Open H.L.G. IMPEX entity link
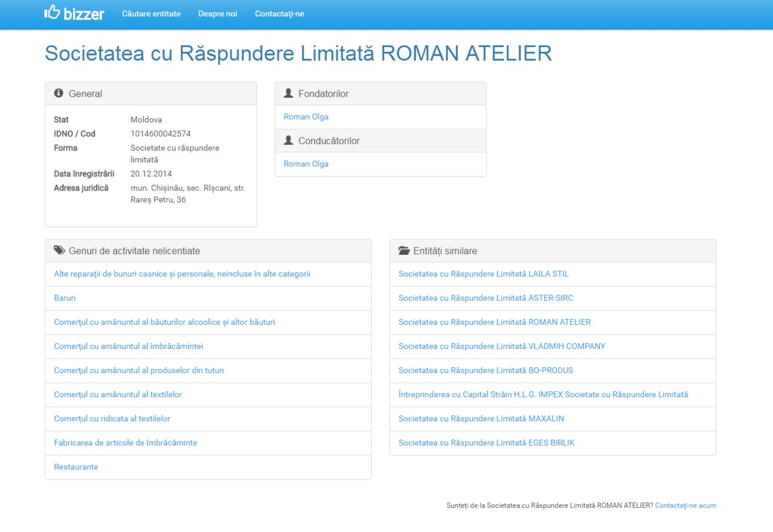The height and width of the screenshot is (532, 773). click(x=544, y=394)
